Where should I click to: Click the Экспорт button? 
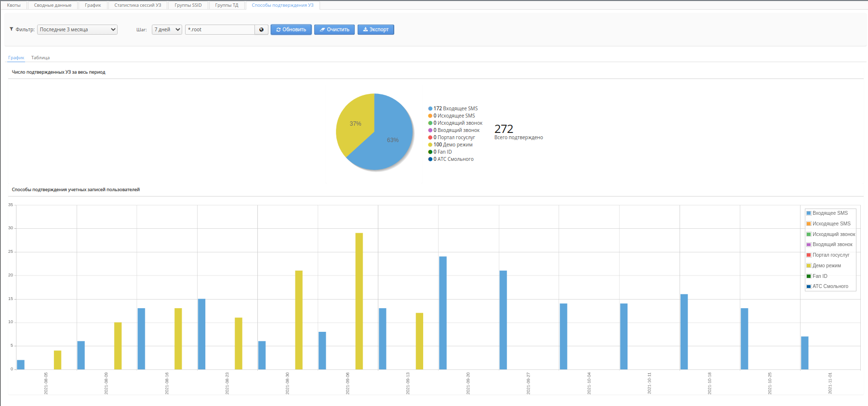375,30
